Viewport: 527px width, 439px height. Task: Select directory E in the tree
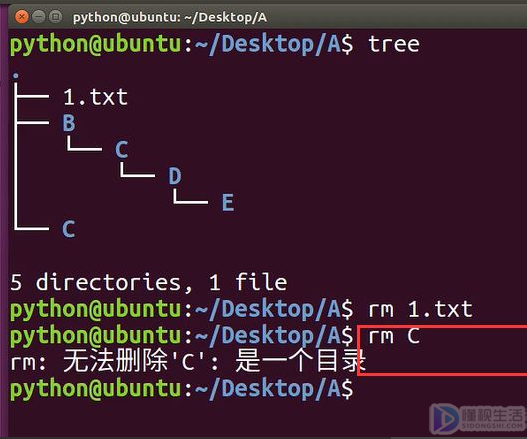[x=228, y=202]
